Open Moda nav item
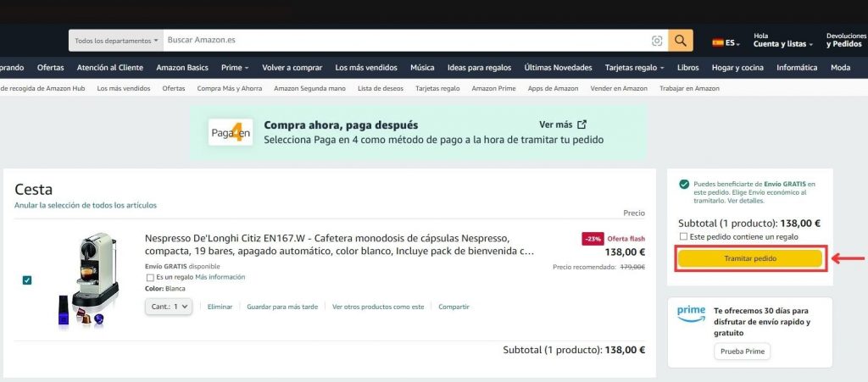The height and width of the screenshot is (382, 868). point(840,68)
